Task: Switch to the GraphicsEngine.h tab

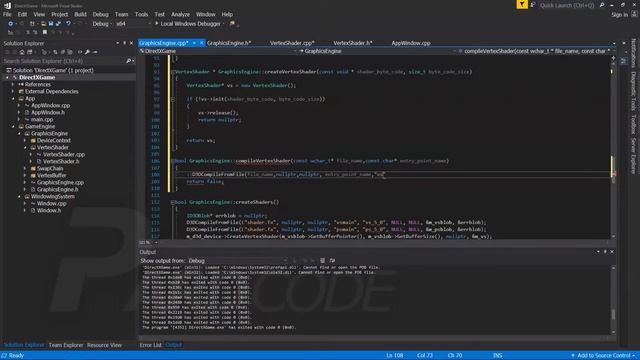Action: 229,43
